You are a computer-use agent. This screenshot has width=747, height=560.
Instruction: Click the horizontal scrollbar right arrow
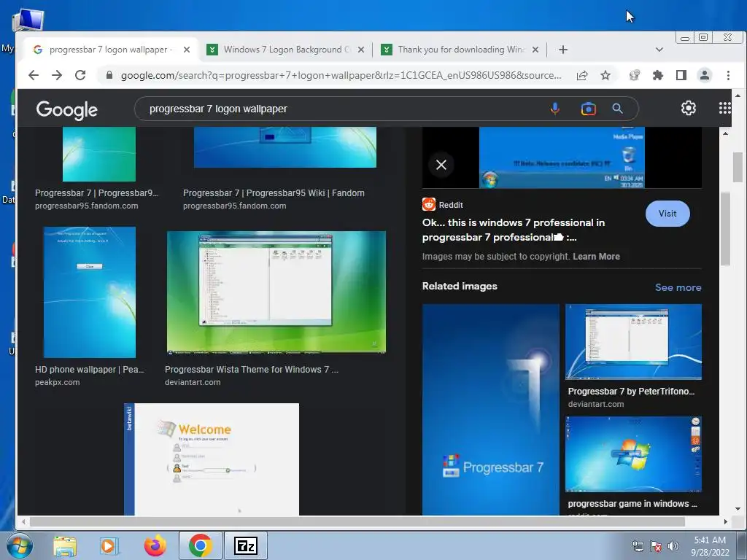725,521
